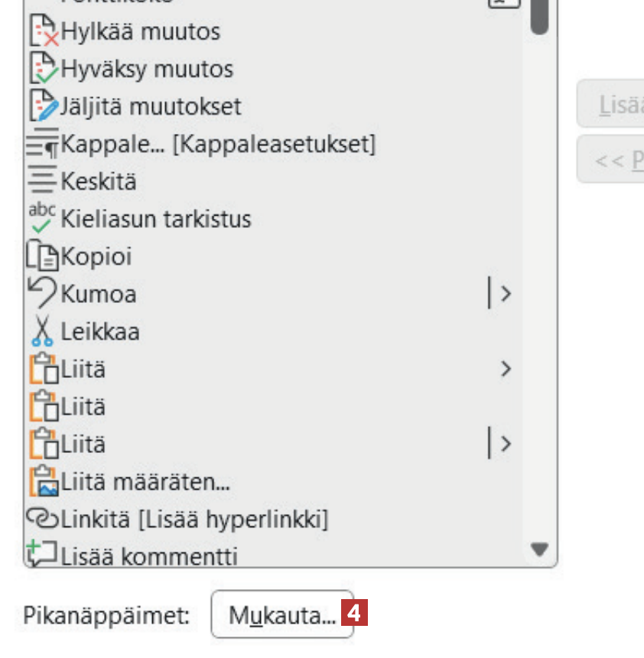Select the second Liitä command entry
Screen dimensions: 644x658
(83, 406)
